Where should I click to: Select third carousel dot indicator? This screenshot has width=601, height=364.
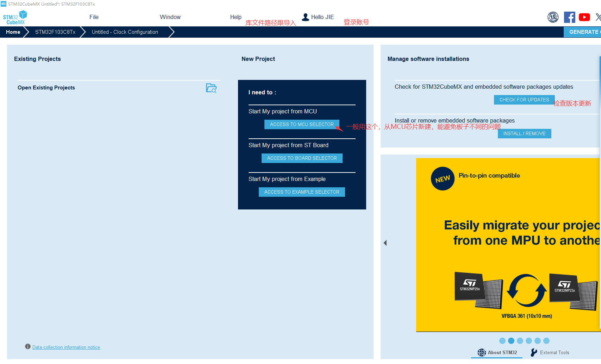point(520,341)
